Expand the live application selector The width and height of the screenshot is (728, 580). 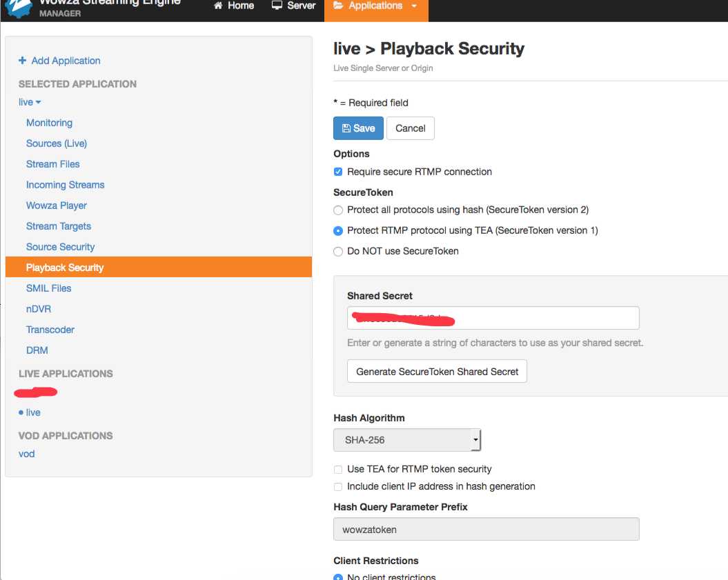click(x=30, y=102)
